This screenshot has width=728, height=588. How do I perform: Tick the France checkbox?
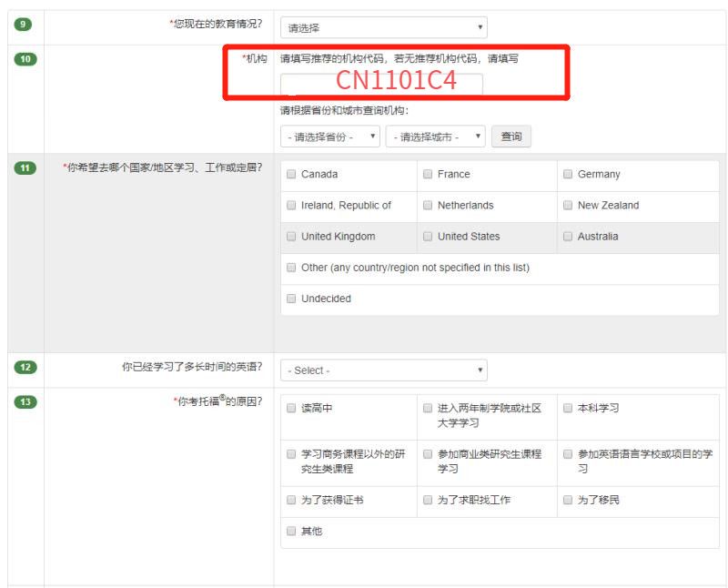point(428,175)
